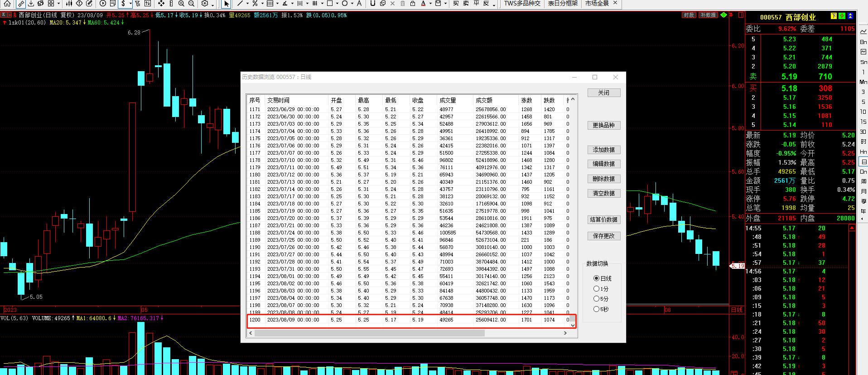Click the trash delete drawing icon
The height and width of the screenshot is (375, 868).
click(x=403, y=4)
